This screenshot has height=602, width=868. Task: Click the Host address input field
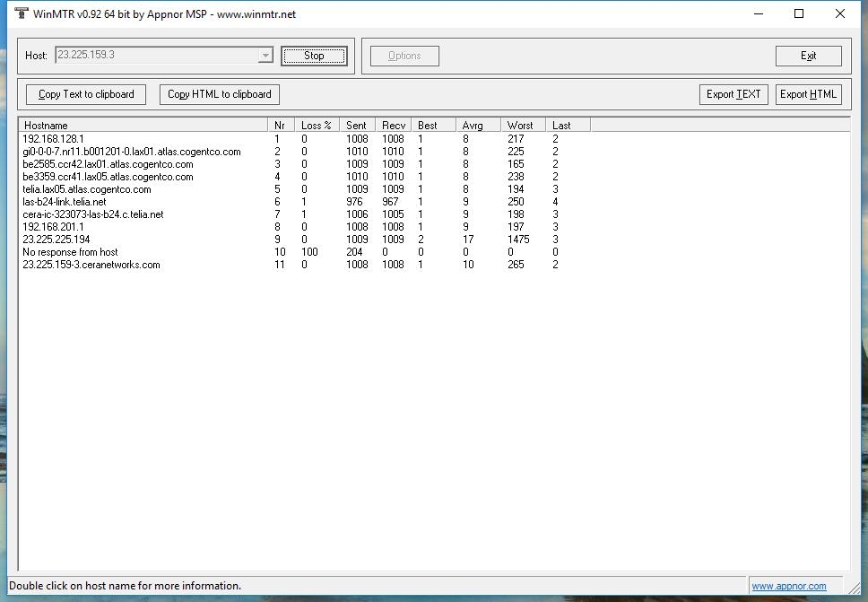point(156,56)
